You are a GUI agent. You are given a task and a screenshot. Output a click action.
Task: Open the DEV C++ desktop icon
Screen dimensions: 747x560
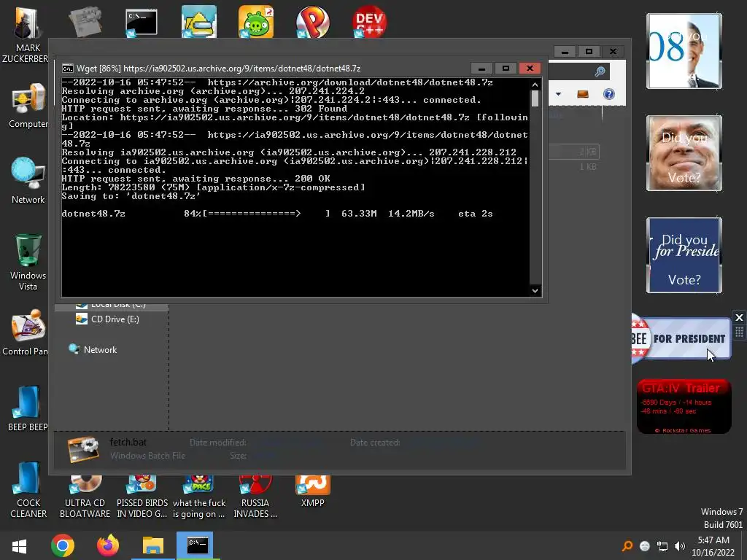click(x=369, y=22)
